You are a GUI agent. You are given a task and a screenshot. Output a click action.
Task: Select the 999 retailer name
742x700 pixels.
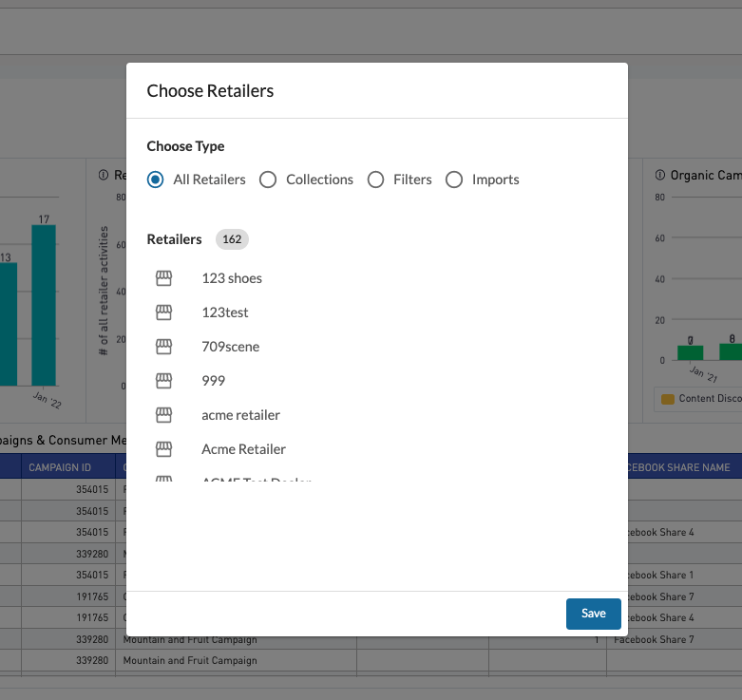214,380
